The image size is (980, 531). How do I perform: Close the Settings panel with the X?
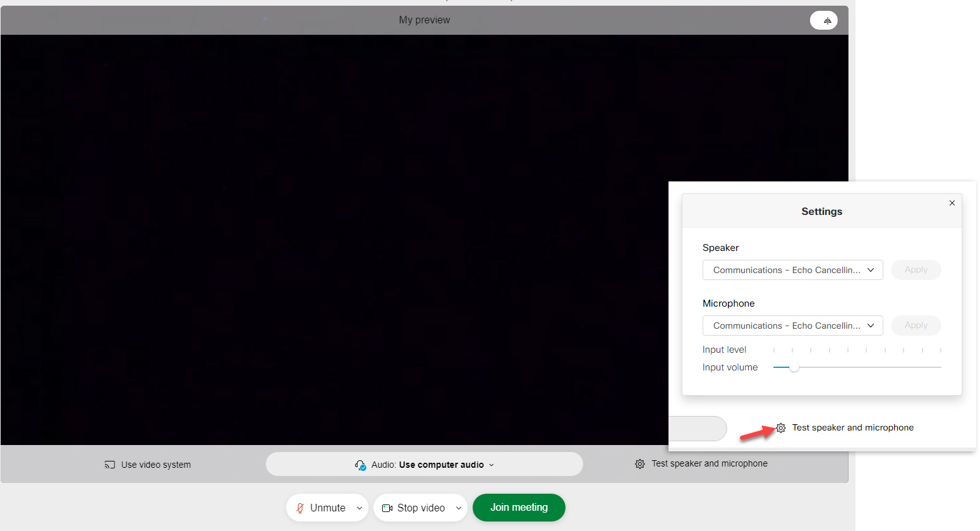click(952, 203)
